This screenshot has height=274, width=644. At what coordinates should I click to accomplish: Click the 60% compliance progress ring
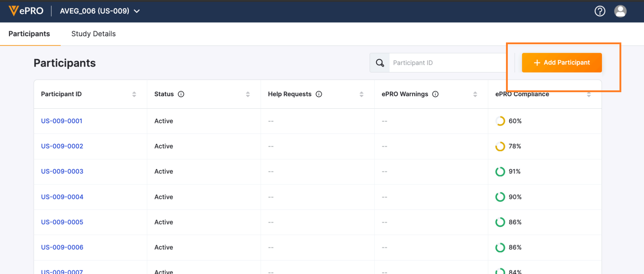(x=500, y=121)
